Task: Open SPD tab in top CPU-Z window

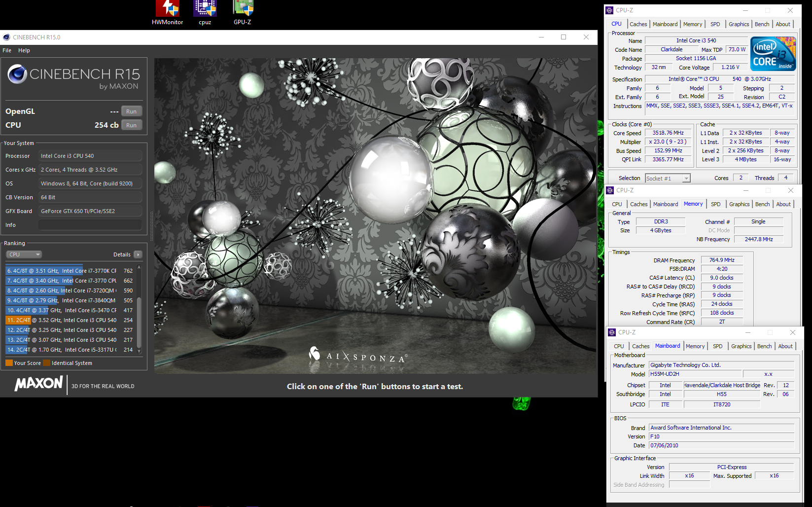Action: 715,24
